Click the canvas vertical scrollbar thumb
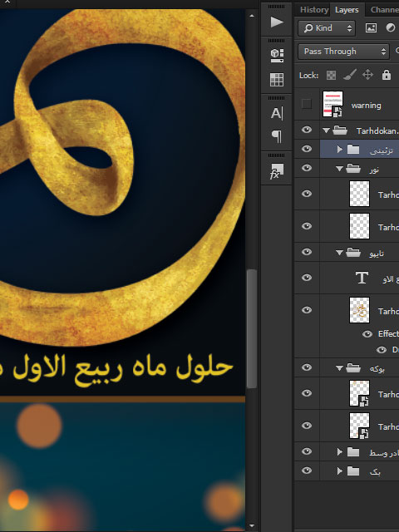Screen dimensions: 399x532 coord(251,328)
